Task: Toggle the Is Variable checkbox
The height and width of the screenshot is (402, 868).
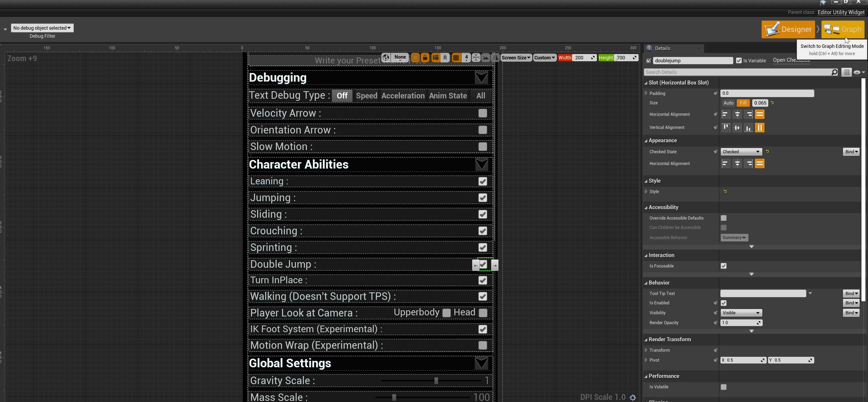Action: (x=739, y=61)
